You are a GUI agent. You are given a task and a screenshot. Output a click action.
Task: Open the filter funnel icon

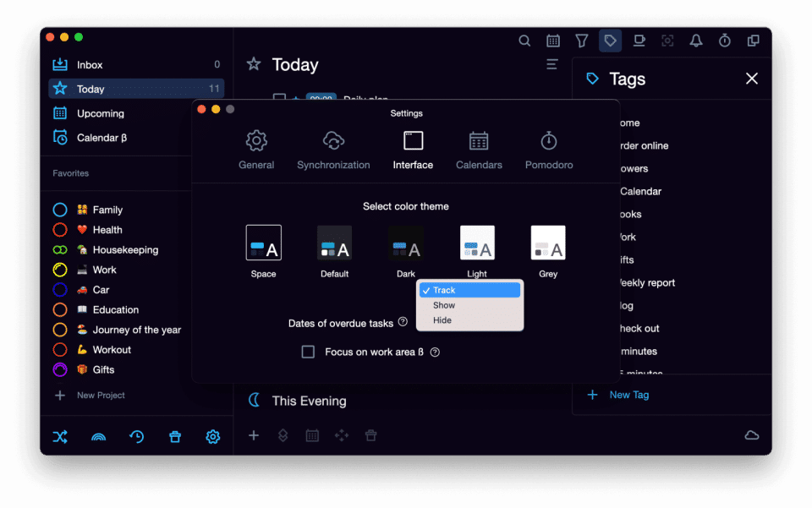(582, 41)
